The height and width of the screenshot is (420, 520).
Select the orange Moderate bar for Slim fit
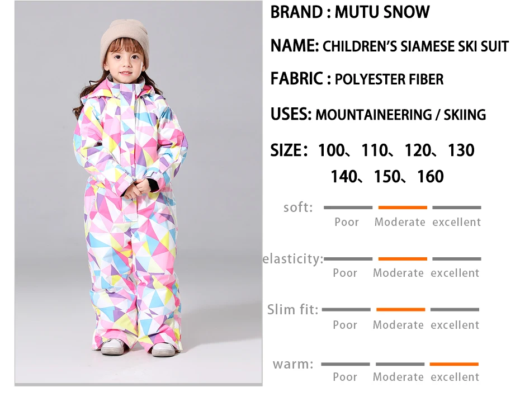pyautogui.click(x=400, y=309)
